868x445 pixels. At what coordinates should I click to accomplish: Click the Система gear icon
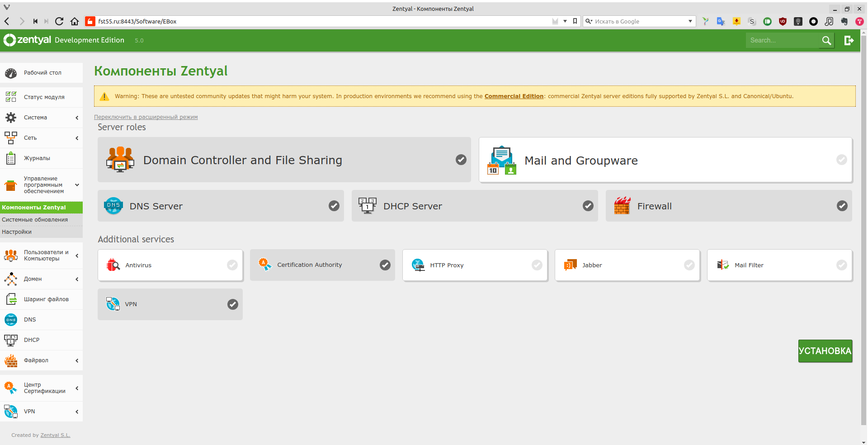click(x=11, y=118)
